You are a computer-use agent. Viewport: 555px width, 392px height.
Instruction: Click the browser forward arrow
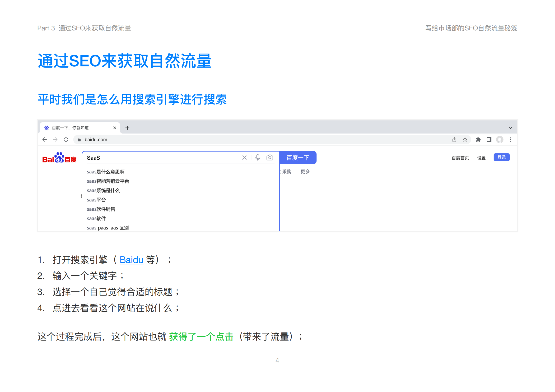click(55, 140)
